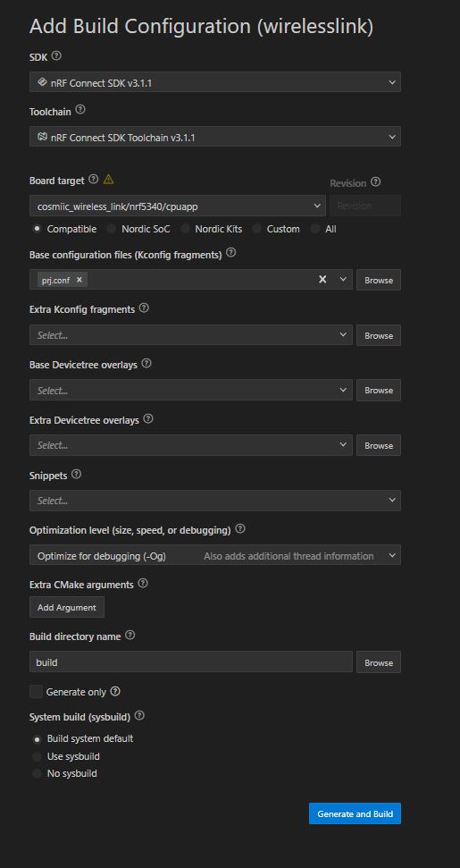Click the Board target help icon
Viewport: 460px width, 868px height.
tap(94, 180)
